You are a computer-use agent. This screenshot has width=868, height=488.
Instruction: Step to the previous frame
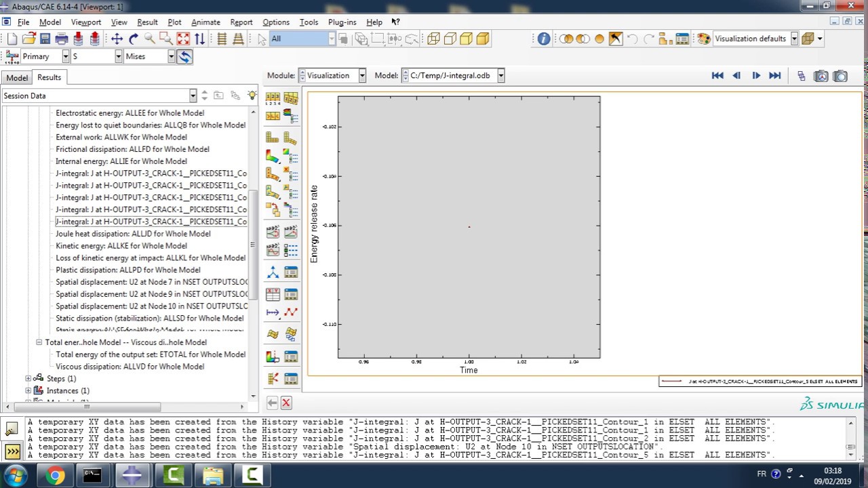coord(736,76)
